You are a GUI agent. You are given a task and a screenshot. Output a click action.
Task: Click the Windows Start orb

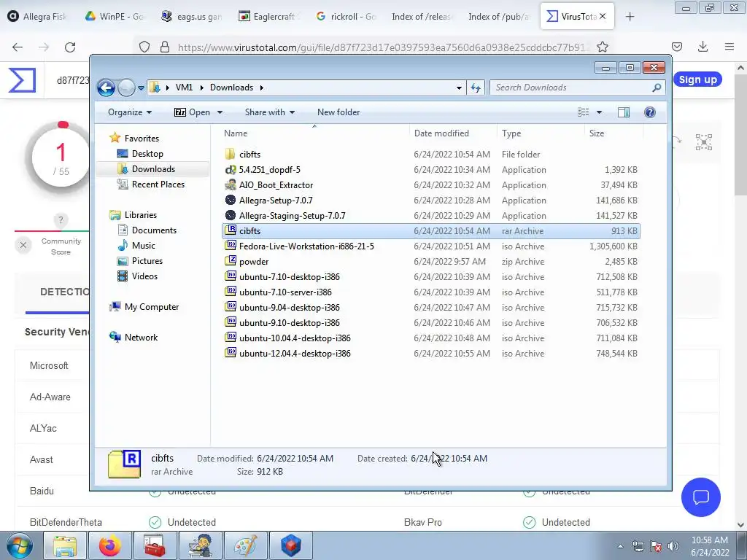[19, 545]
